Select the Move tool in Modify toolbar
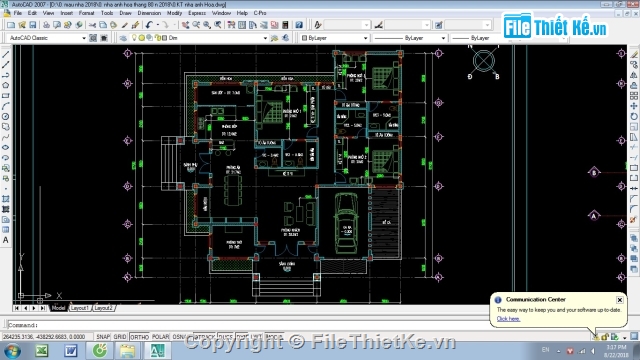640x360 pixels. tap(633, 106)
